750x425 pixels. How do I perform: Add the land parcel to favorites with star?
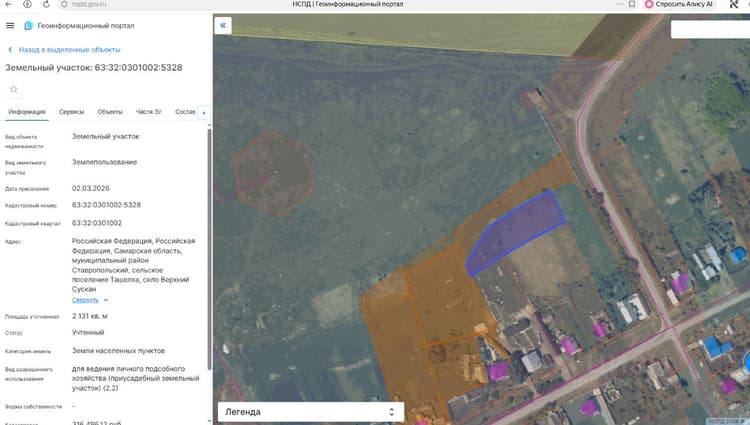14,89
